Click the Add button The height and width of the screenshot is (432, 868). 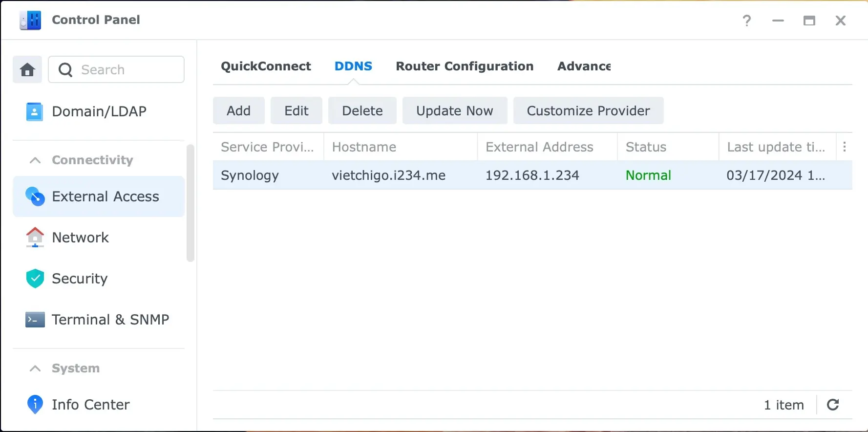(238, 111)
